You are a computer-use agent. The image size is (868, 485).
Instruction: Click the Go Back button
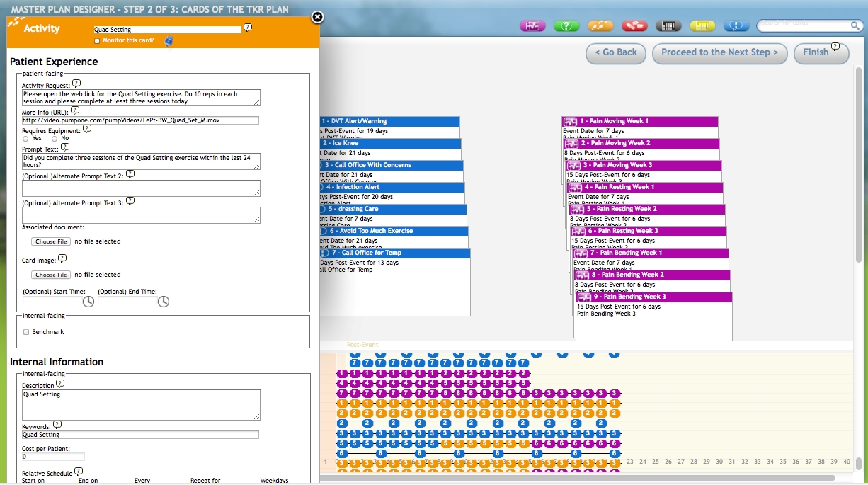coord(615,52)
